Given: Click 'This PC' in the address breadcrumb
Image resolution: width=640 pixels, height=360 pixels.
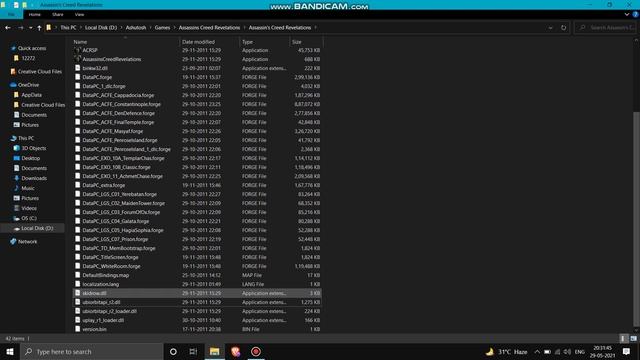Looking at the screenshot, I should (x=68, y=28).
